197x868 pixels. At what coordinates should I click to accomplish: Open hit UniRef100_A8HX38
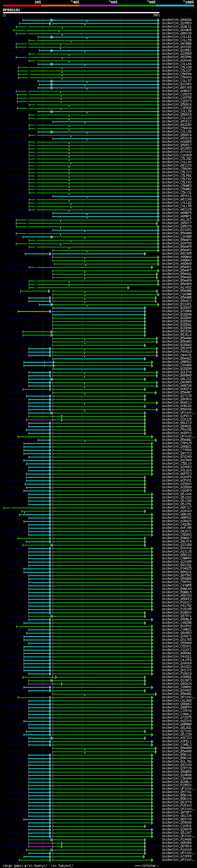click(177, 33)
